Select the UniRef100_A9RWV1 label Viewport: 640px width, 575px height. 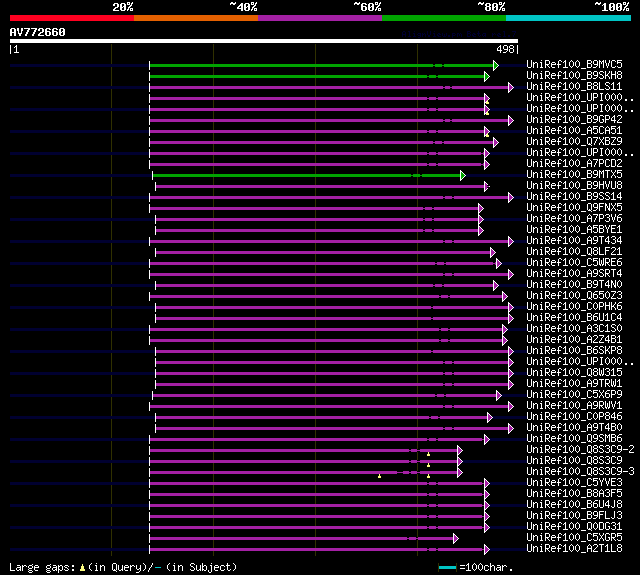click(574, 406)
